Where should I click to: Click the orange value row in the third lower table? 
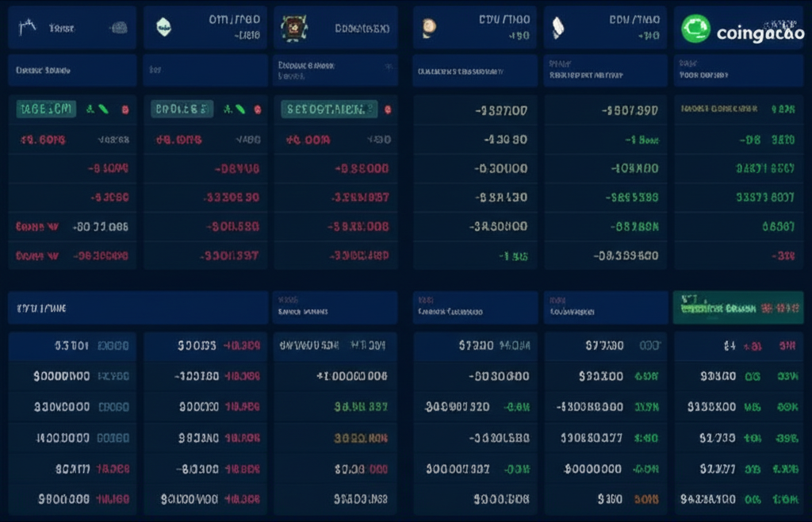(x=360, y=438)
